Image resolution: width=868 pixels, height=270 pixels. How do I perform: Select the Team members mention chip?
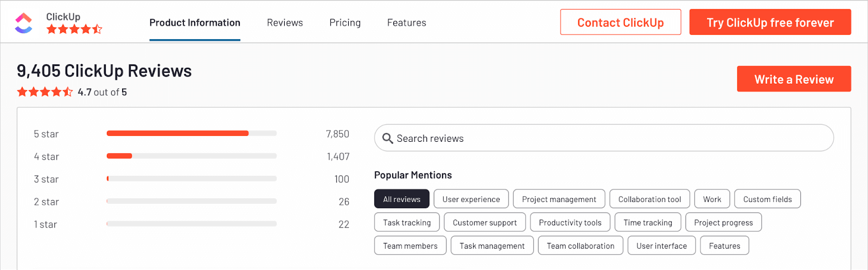point(410,246)
